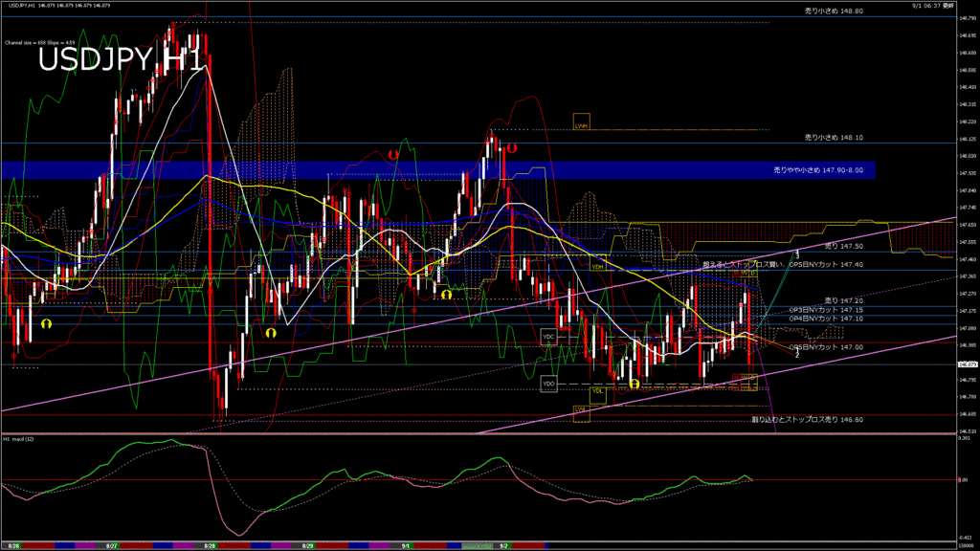Click the 'OP3日NYカット 147.15' label

click(826, 310)
